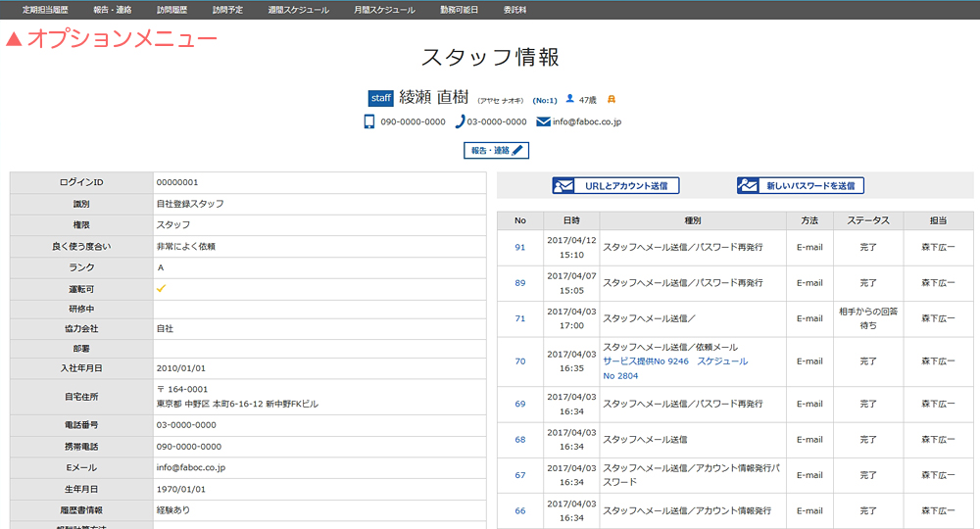980x529 pixels.
Task: Open the サービス提供No 9246 link
Action: point(646,361)
